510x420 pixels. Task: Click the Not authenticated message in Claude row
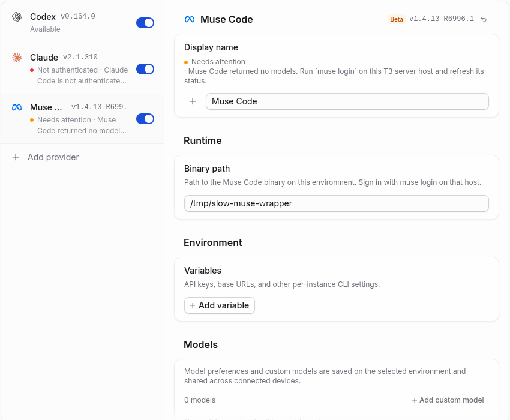(82, 76)
